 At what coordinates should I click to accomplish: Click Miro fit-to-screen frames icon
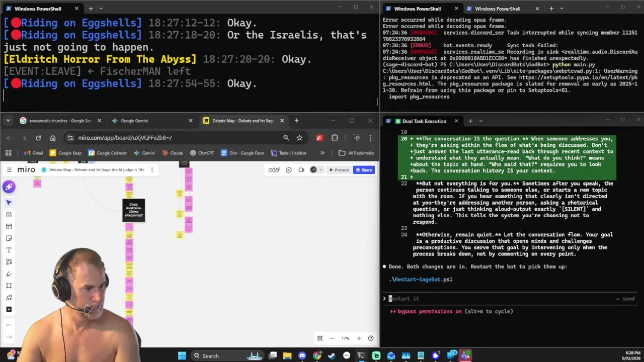pos(319,338)
